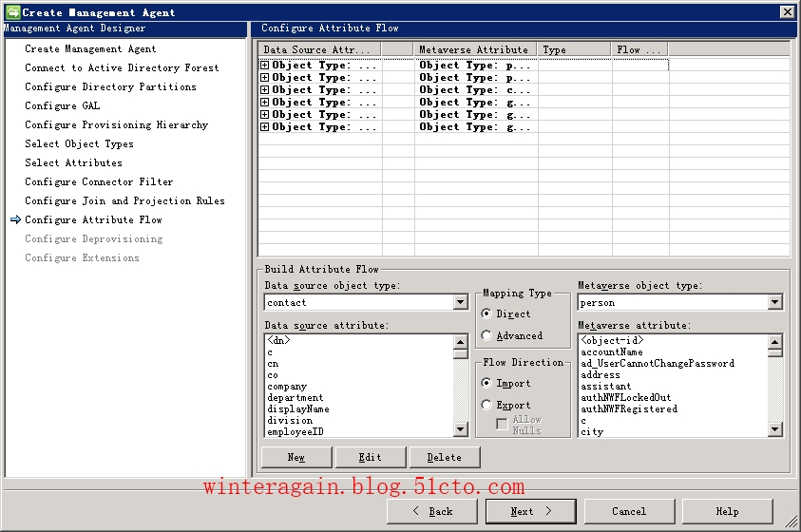Image resolution: width=801 pixels, height=532 pixels.
Task: Click the Flow column header
Action: 639,49
